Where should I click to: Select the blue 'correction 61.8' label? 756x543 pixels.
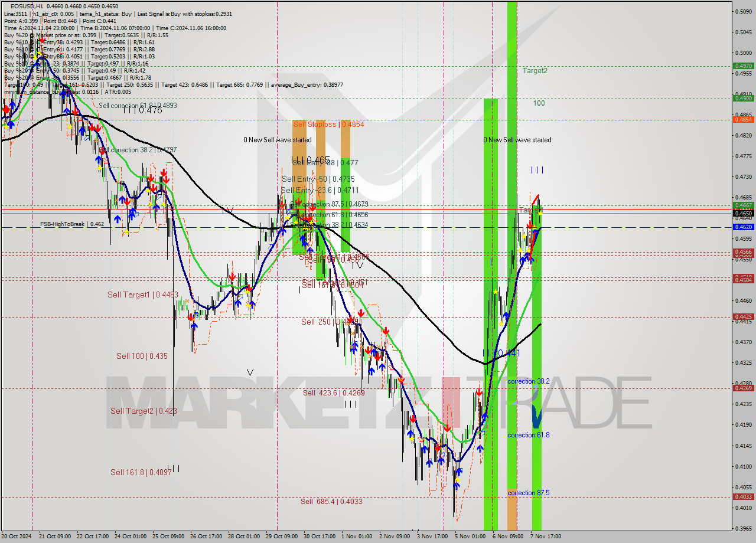tap(529, 435)
